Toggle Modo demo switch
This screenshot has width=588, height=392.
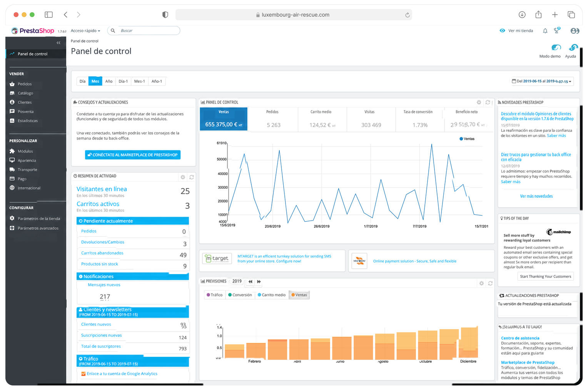556,47
